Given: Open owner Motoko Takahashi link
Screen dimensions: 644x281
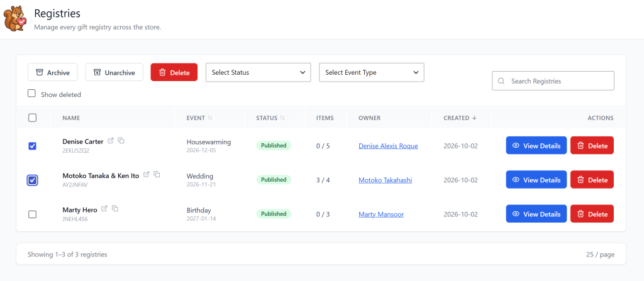Looking at the screenshot, I should click(386, 180).
